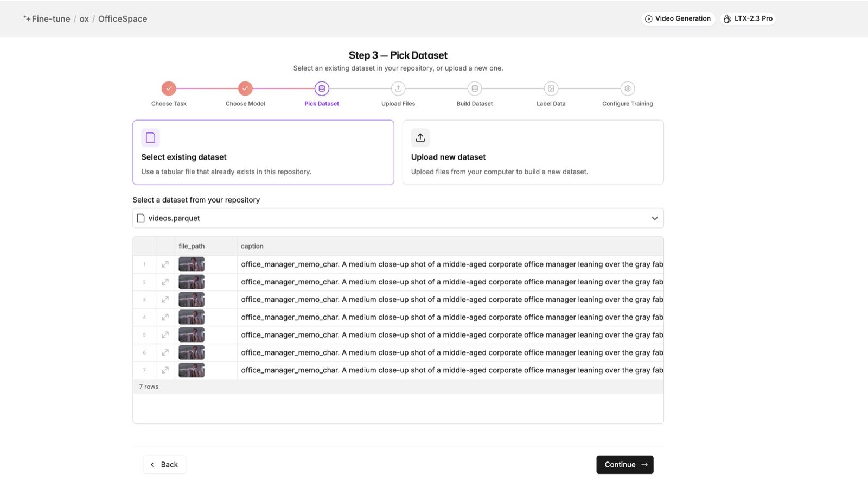This screenshot has height=487, width=868.
Task: Click row number 5 cell
Action: [144, 335]
